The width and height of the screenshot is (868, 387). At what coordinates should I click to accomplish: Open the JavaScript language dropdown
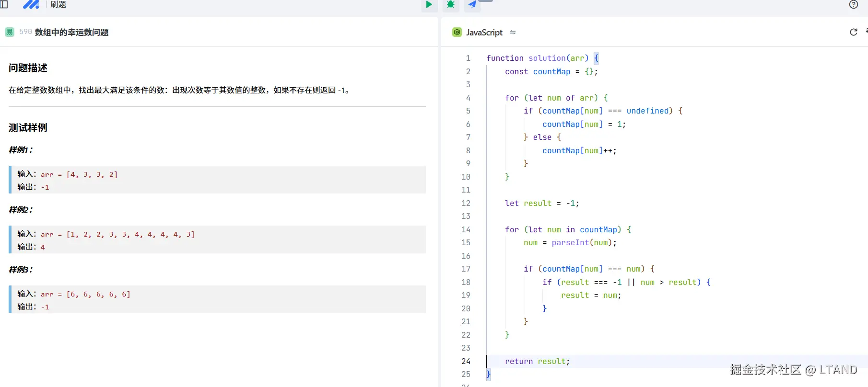point(484,32)
